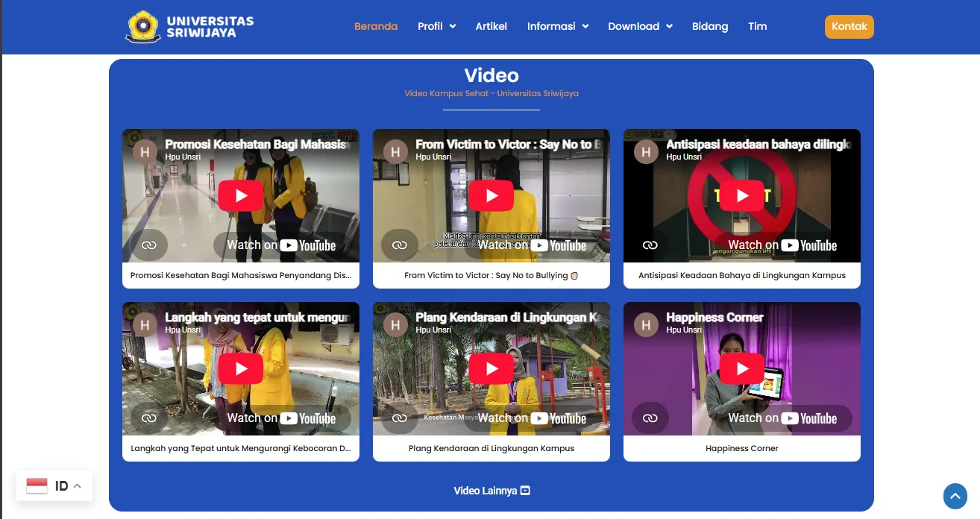Viewport: 980px width, 519px height.
Task: Watch Antisipasi keadaan bahaya video on YouTube
Action: (783, 245)
